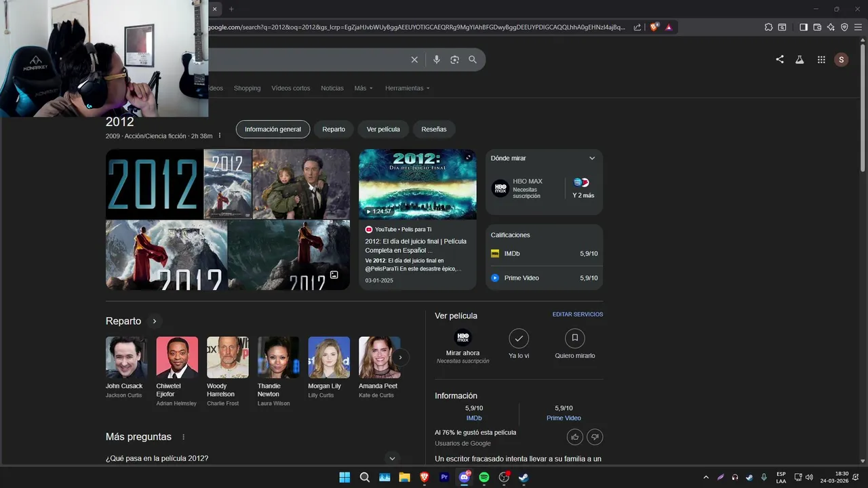Image resolution: width=868 pixels, height=488 pixels.
Task: Toggle the Brave sidebar panel
Action: coord(804,27)
